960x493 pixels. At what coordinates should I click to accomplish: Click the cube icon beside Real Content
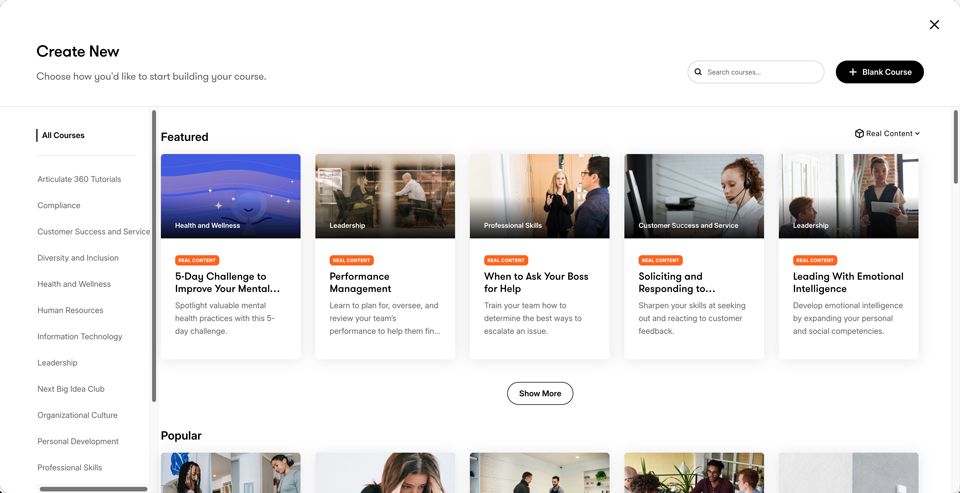[x=859, y=134]
